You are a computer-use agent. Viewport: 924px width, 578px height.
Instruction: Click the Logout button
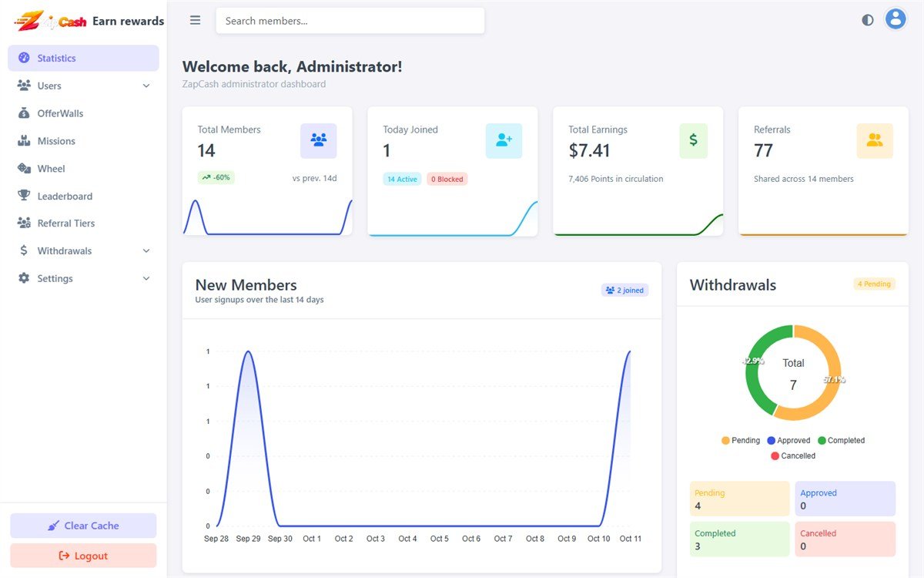[83, 556]
